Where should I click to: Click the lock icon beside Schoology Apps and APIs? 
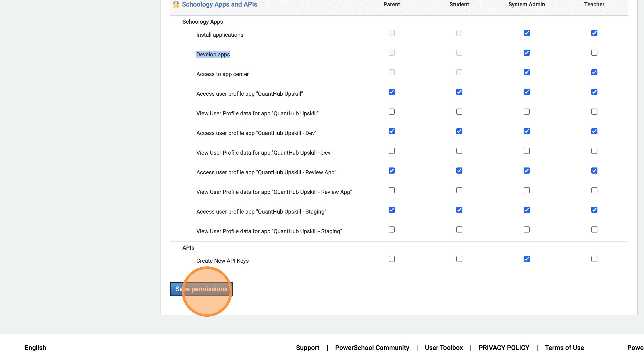point(176,4)
